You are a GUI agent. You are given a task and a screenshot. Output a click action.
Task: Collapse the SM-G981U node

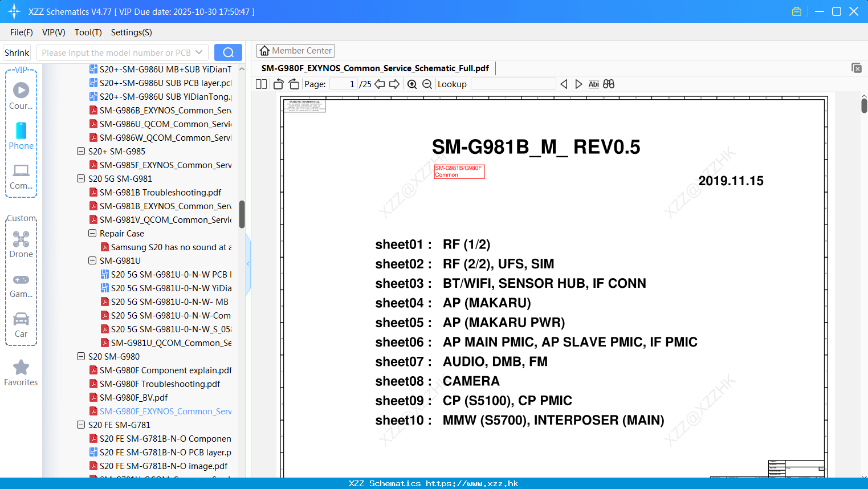(92, 261)
